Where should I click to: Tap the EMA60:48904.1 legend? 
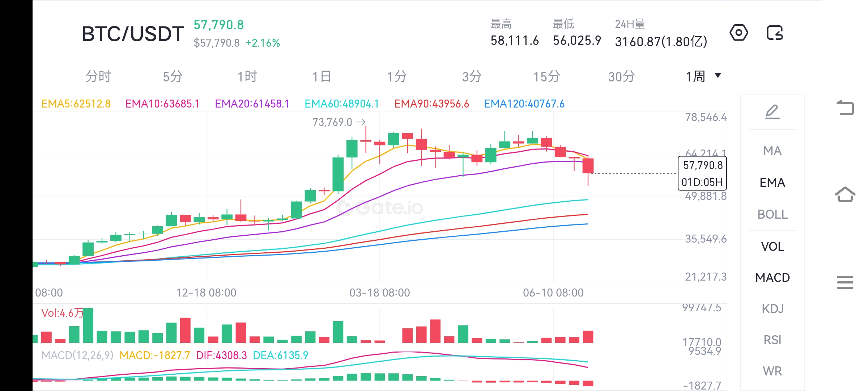[342, 104]
